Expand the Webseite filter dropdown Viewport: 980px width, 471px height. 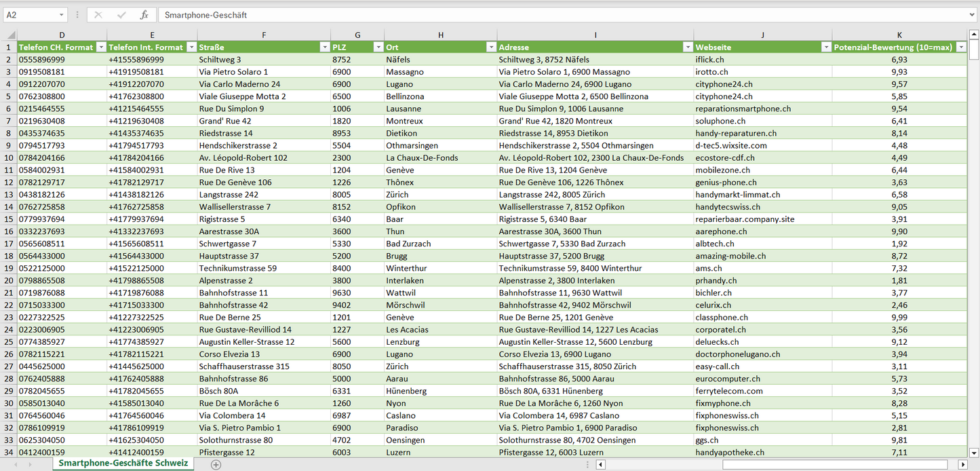(x=825, y=48)
